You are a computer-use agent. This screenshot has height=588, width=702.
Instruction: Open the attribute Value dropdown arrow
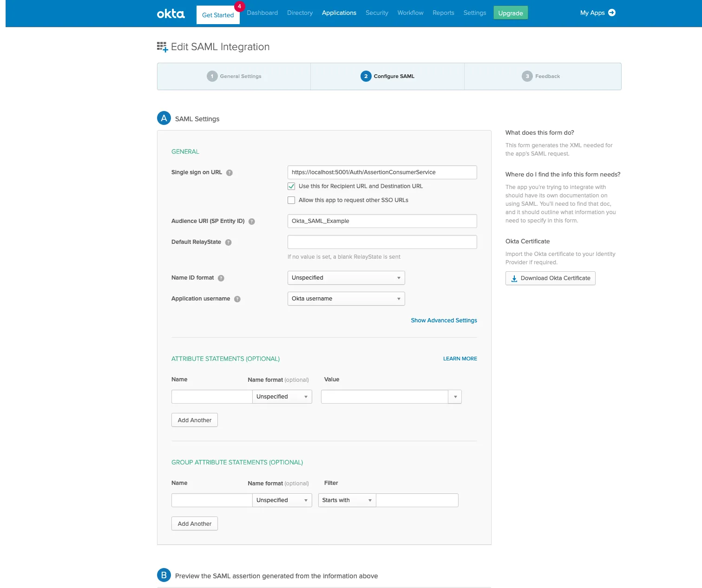tap(454, 397)
